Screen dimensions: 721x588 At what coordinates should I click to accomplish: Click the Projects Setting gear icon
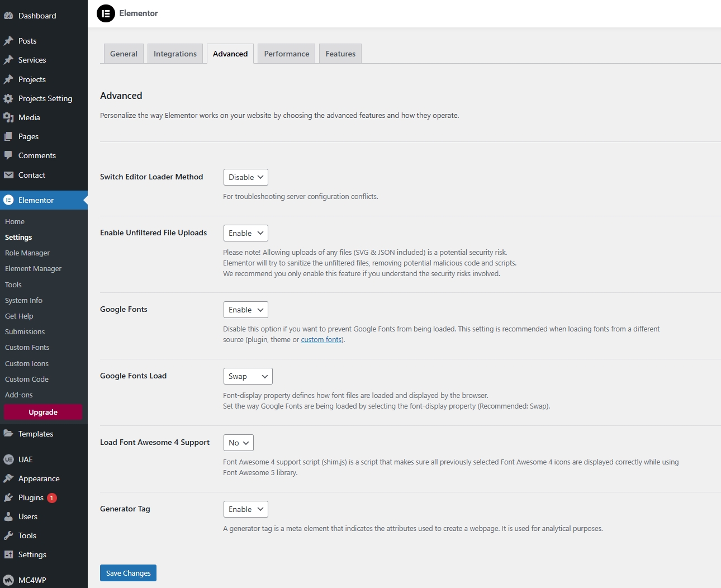tap(8, 98)
